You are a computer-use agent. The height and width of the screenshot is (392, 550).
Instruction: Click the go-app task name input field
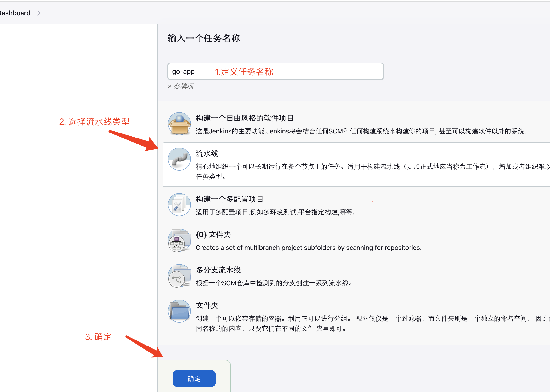(x=275, y=71)
